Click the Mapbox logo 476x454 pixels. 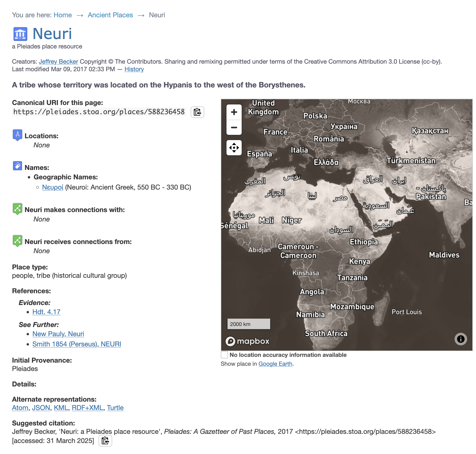pos(247,341)
